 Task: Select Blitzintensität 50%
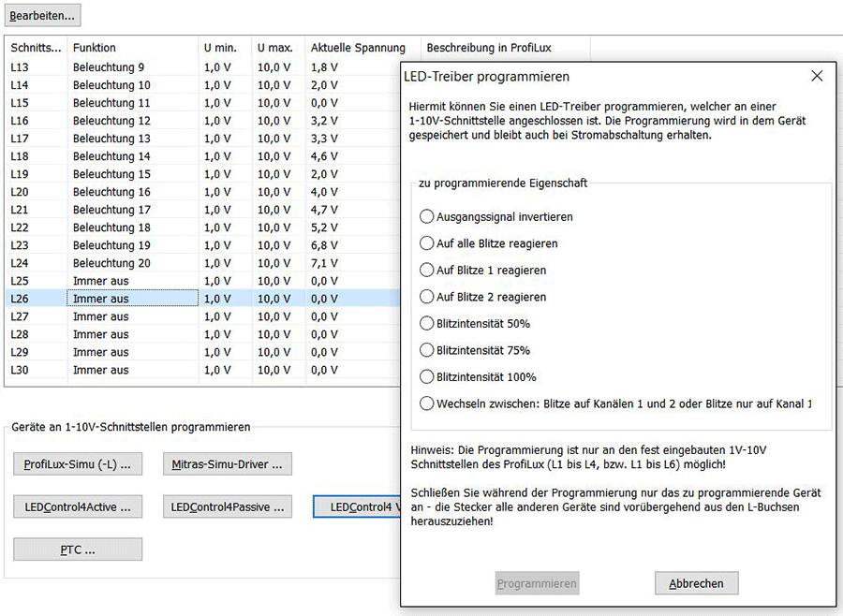point(428,322)
